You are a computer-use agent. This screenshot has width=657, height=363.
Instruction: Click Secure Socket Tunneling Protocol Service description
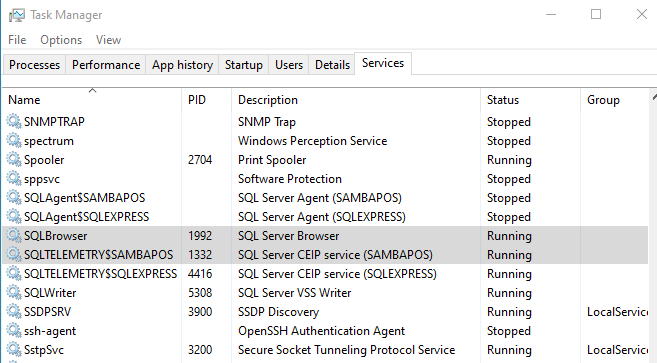[x=347, y=350]
